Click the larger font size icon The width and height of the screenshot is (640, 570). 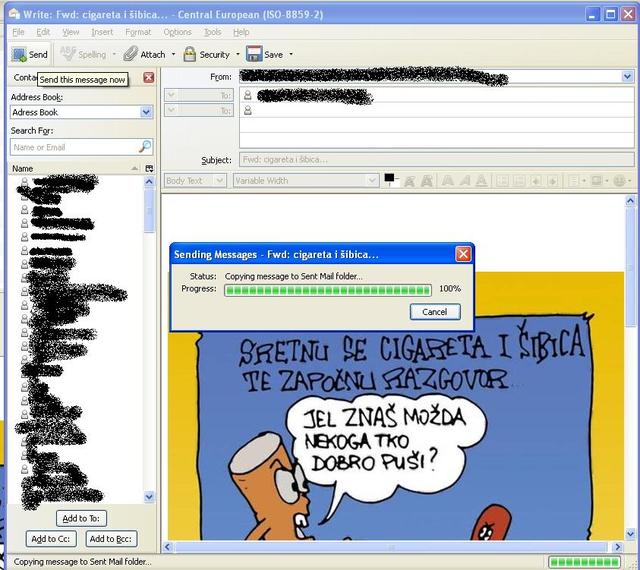pyautogui.click(x=427, y=180)
